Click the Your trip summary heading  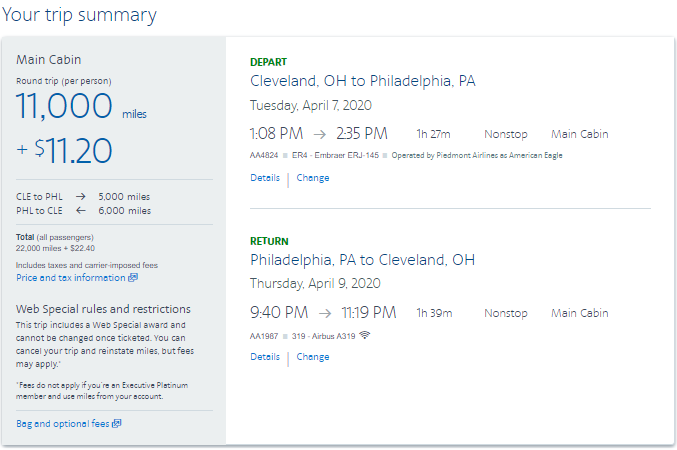tap(79, 15)
